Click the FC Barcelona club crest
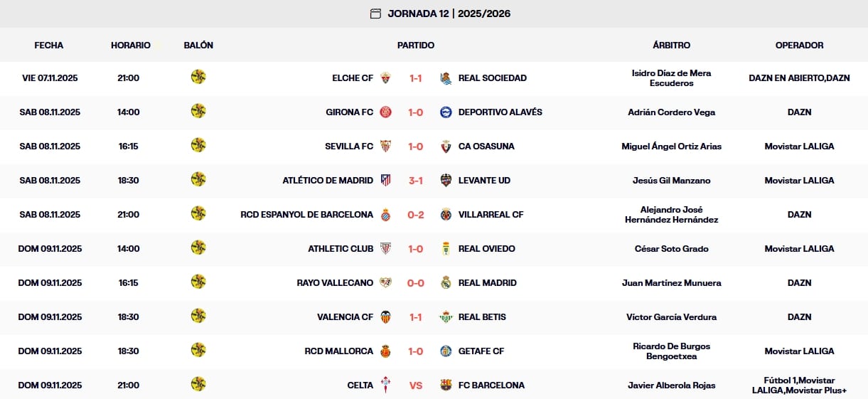 pos(446,385)
